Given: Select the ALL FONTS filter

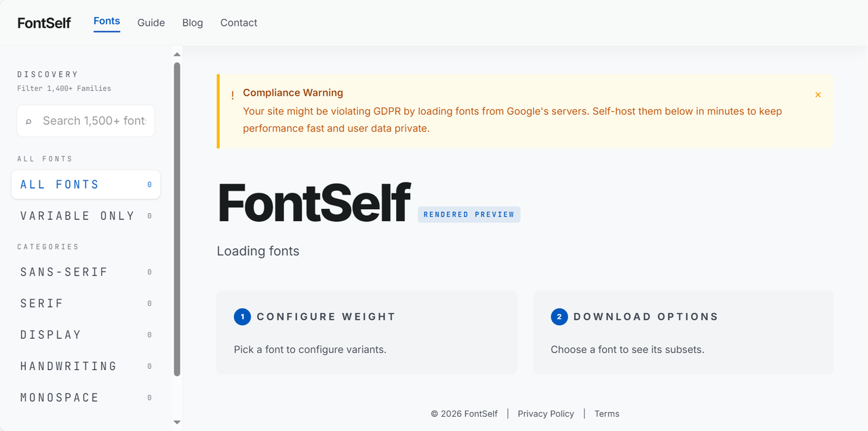Looking at the screenshot, I should tap(86, 185).
